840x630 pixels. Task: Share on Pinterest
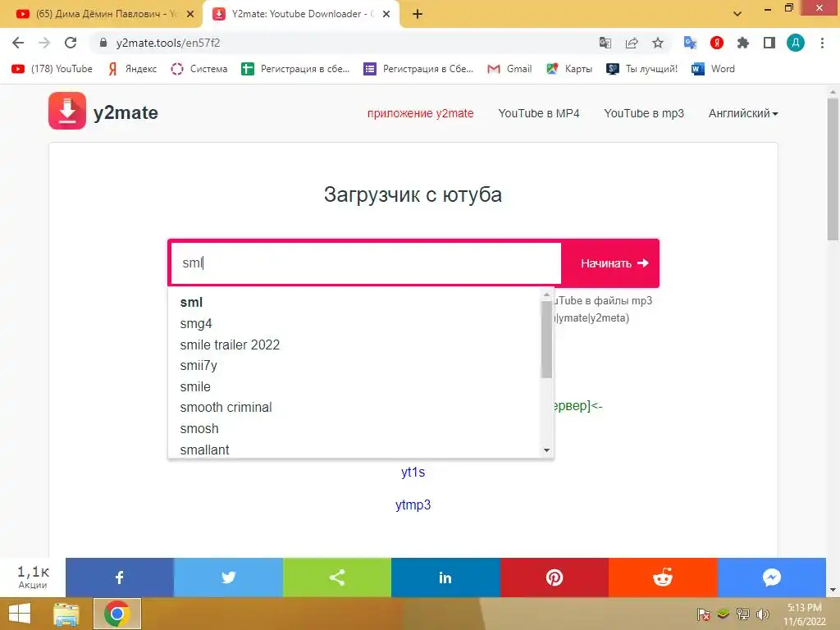pyautogui.click(x=555, y=577)
